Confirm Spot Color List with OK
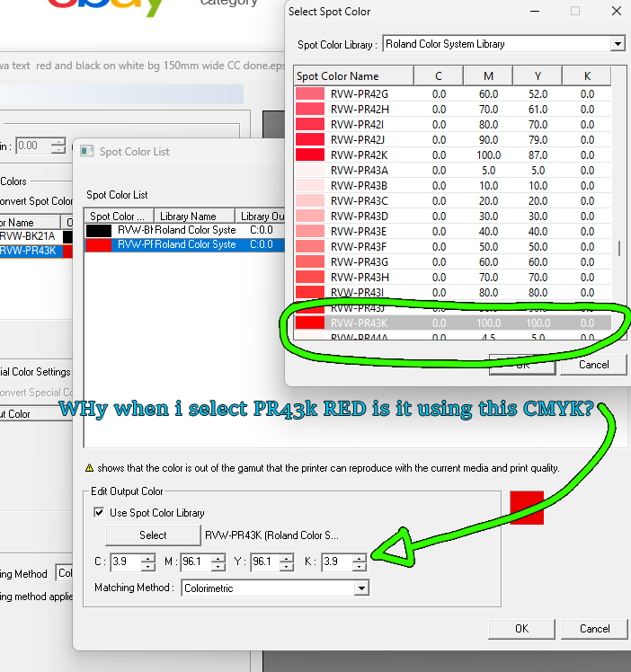The width and height of the screenshot is (631, 672). tap(521, 629)
